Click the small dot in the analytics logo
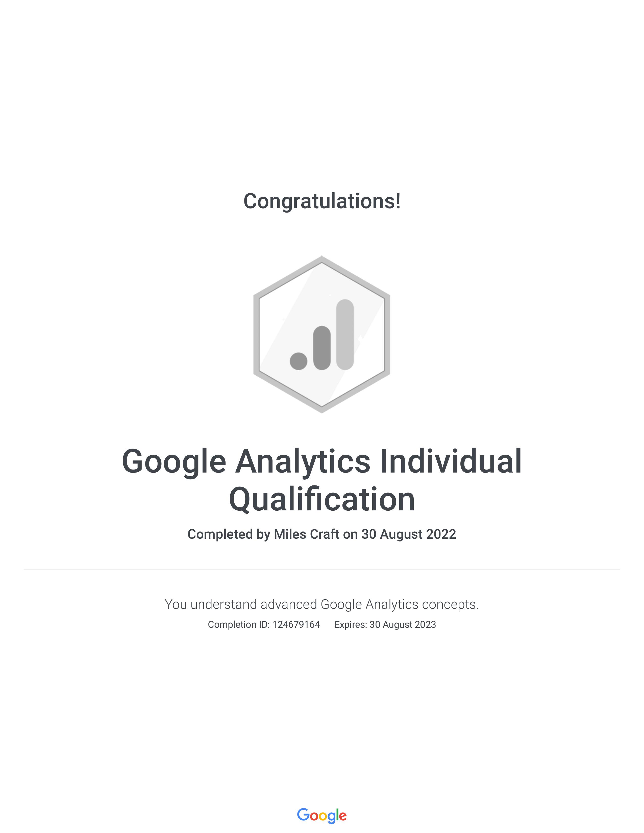Viewport: 644px width, 833px height. coord(298,361)
